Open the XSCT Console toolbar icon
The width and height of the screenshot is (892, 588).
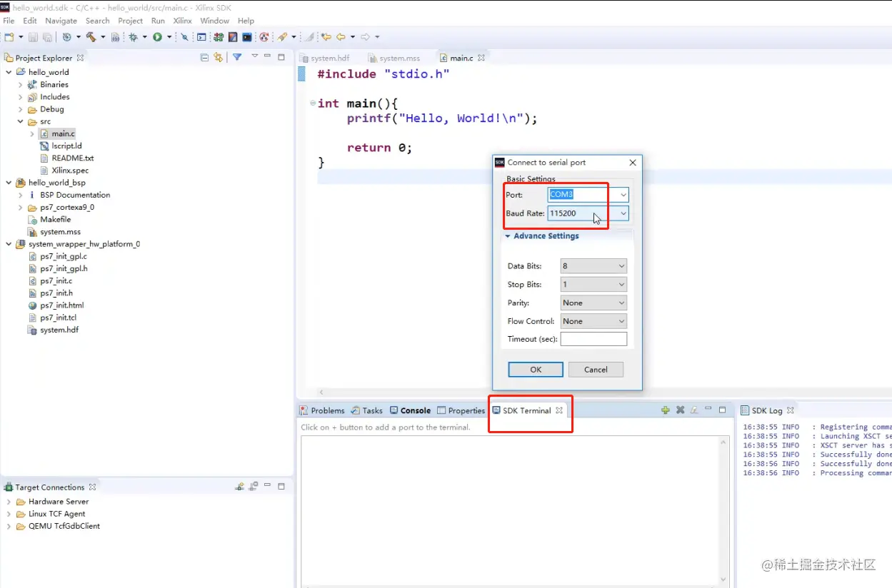pyautogui.click(x=201, y=37)
